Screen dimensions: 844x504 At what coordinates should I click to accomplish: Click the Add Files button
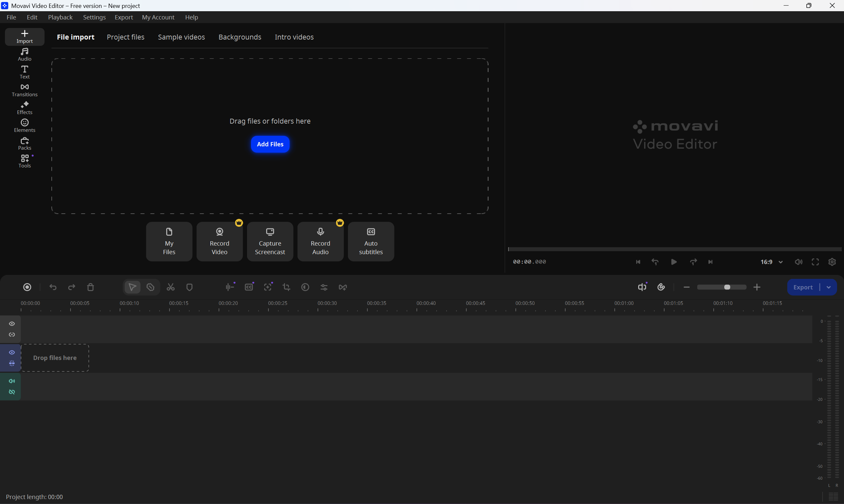coord(270,144)
